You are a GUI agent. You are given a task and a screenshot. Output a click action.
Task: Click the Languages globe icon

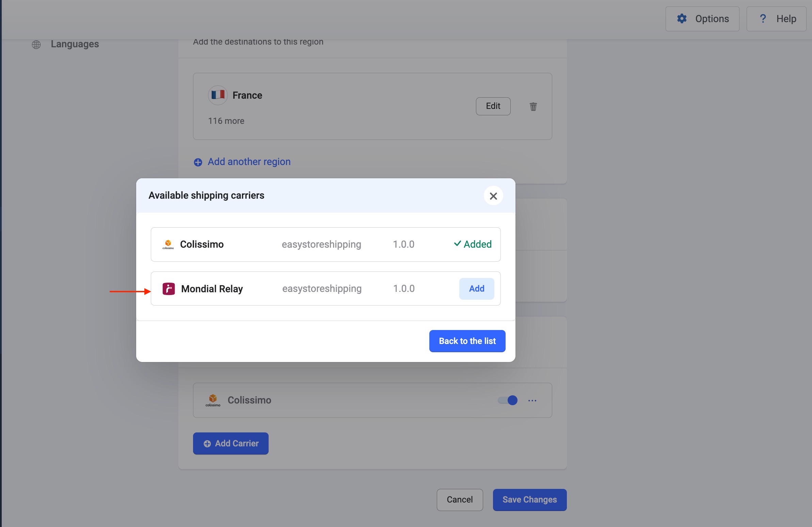point(36,44)
